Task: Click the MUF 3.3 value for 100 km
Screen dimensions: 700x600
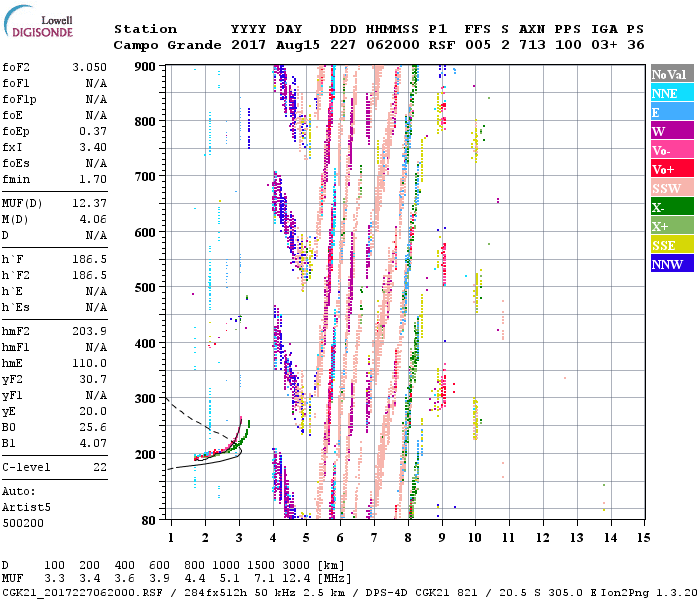Action: coord(54,579)
